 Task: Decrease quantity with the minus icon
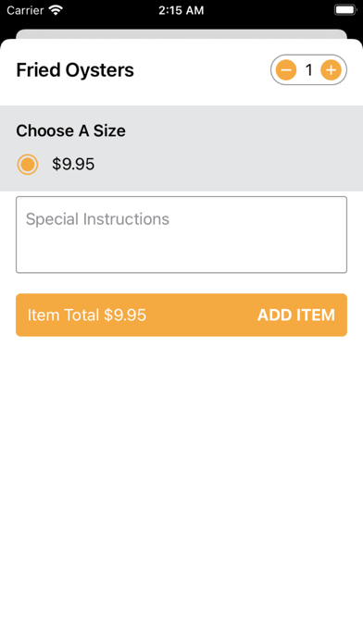click(x=286, y=70)
